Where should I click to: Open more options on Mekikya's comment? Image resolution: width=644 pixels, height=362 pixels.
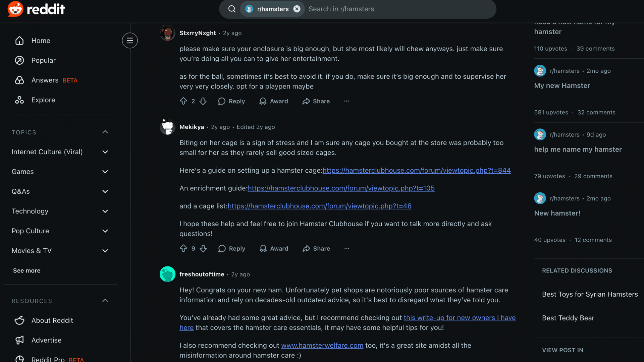click(x=347, y=248)
